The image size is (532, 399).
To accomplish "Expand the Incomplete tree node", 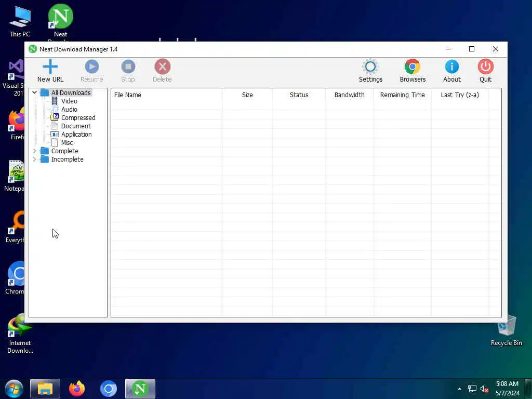I will coord(34,159).
